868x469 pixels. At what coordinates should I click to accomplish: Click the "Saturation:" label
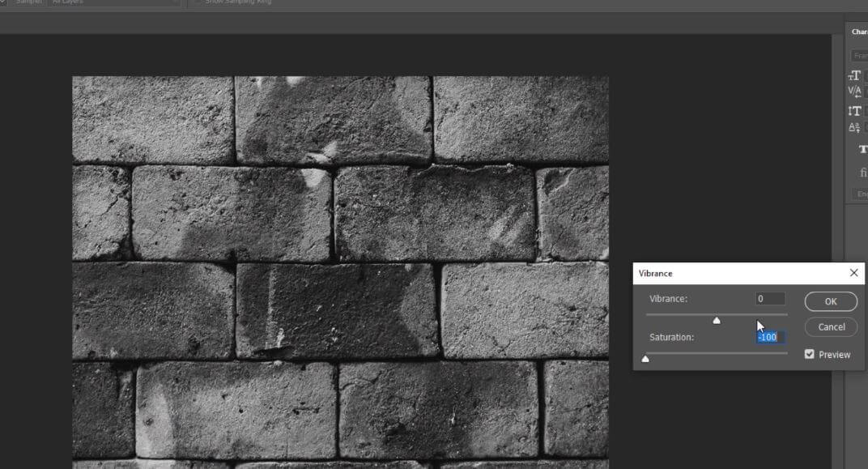671,337
